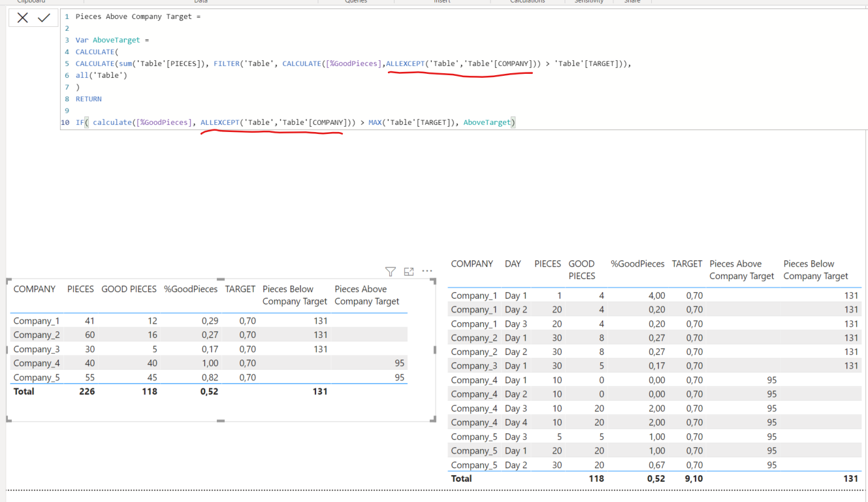868x502 pixels.
Task: Click %GoodPieces header in the summary table
Action: 191,289
